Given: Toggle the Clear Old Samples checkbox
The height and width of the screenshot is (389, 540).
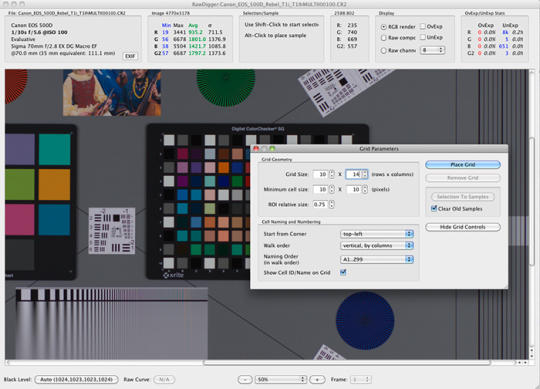Looking at the screenshot, I should [434, 208].
